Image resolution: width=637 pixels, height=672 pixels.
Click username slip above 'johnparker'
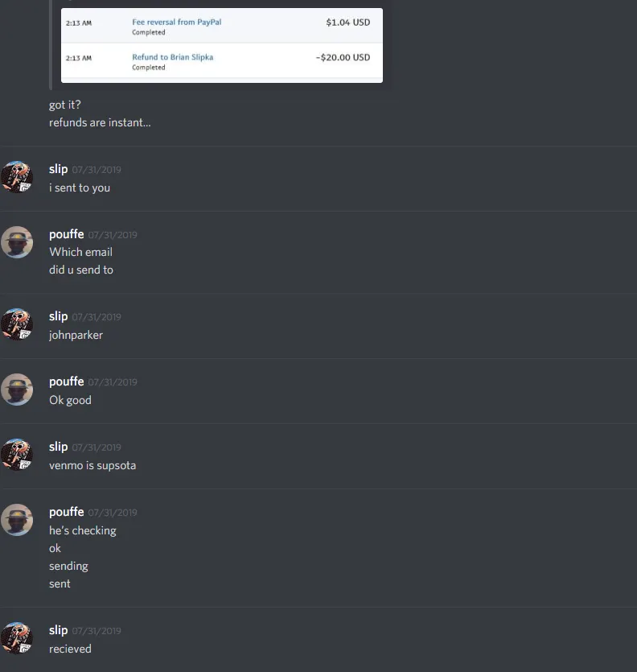(58, 317)
